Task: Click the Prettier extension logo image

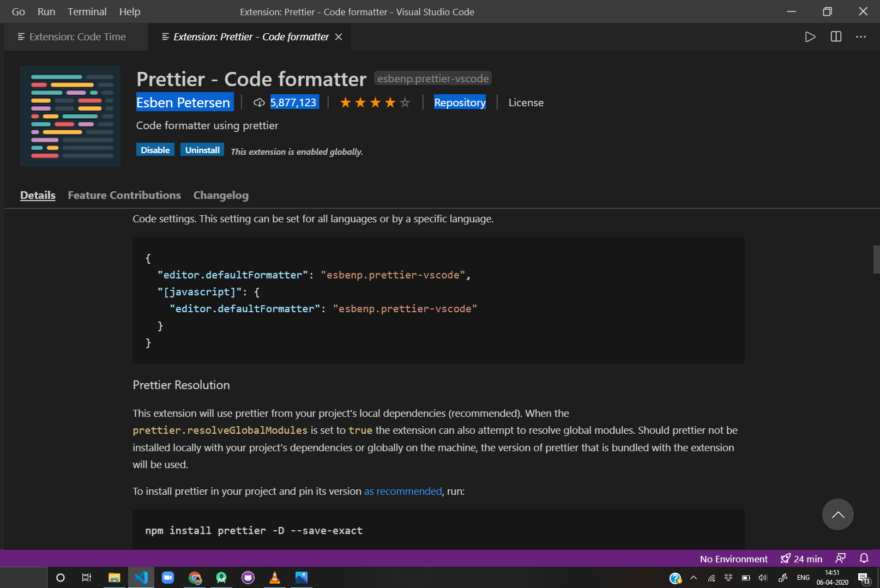Action: coord(70,116)
